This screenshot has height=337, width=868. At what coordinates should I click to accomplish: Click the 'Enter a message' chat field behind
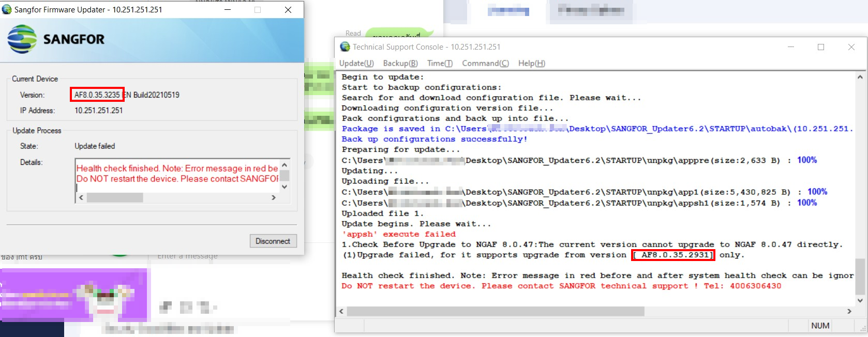(188, 256)
